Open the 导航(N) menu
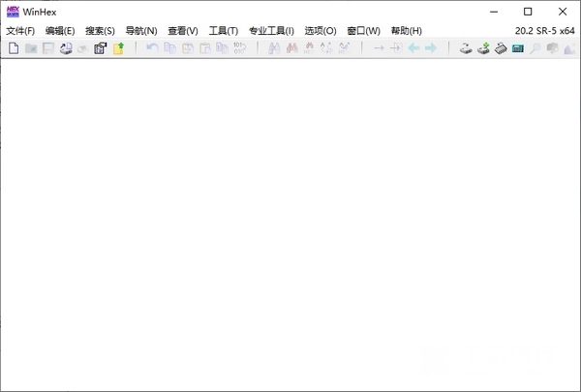The height and width of the screenshot is (392, 581). point(141,31)
